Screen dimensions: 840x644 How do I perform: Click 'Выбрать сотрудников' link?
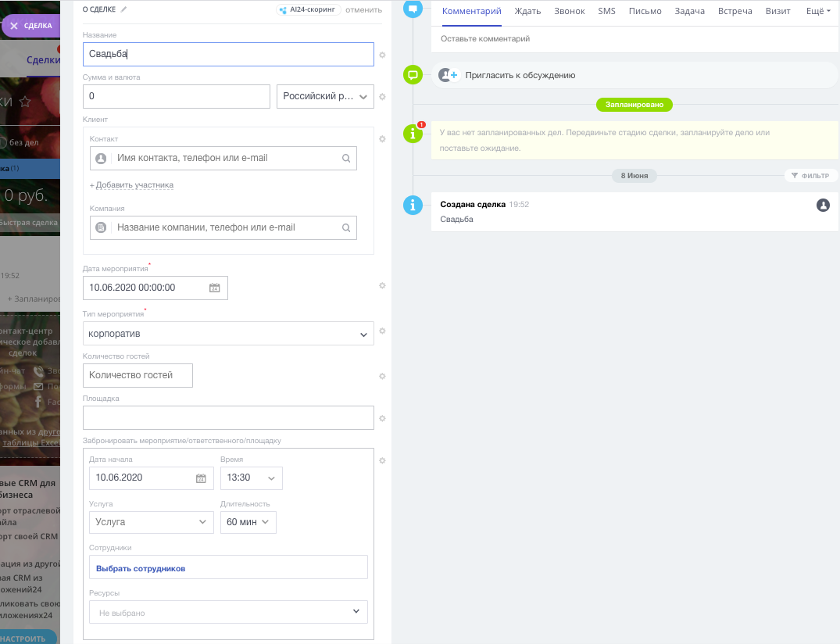pyautogui.click(x=141, y=568)
